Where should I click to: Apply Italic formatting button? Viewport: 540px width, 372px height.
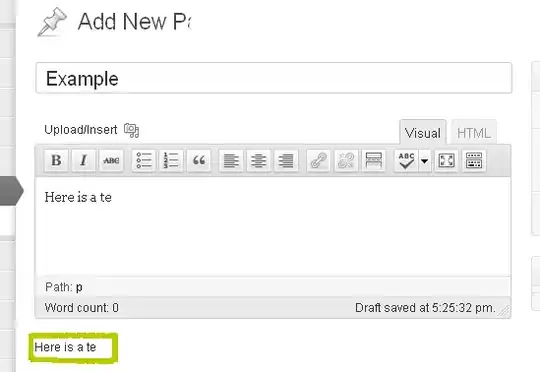coord(83,160)
